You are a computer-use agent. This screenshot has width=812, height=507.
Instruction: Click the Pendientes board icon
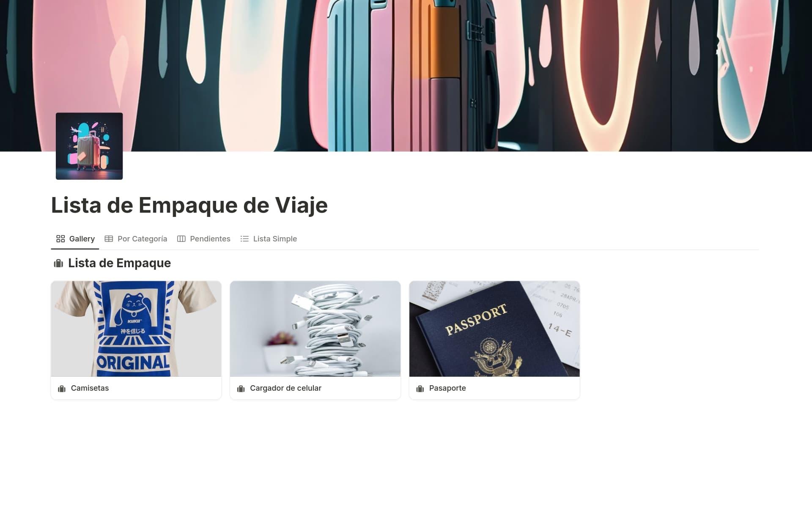(x=181, y=239)
